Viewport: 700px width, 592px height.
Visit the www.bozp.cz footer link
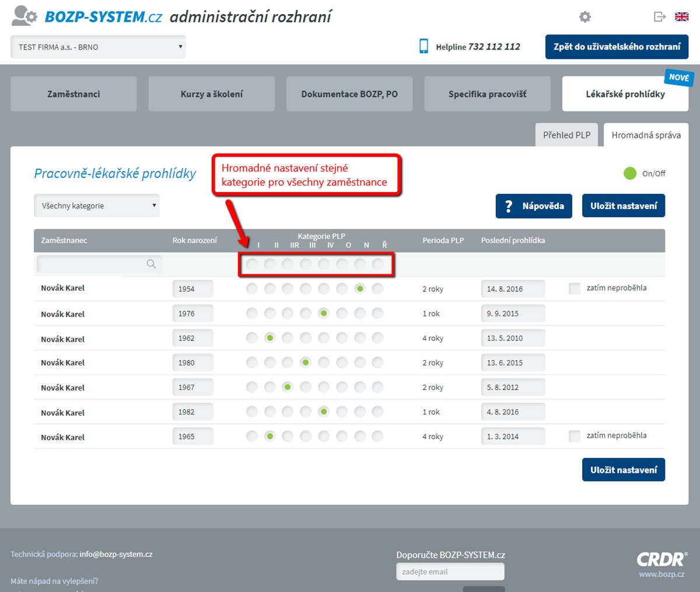(x=662, y=574)
